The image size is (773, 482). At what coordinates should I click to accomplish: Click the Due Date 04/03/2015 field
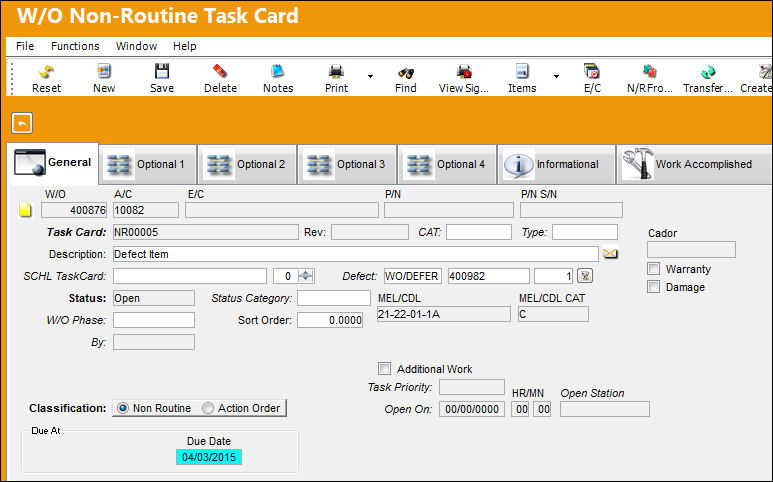point(209,457)
